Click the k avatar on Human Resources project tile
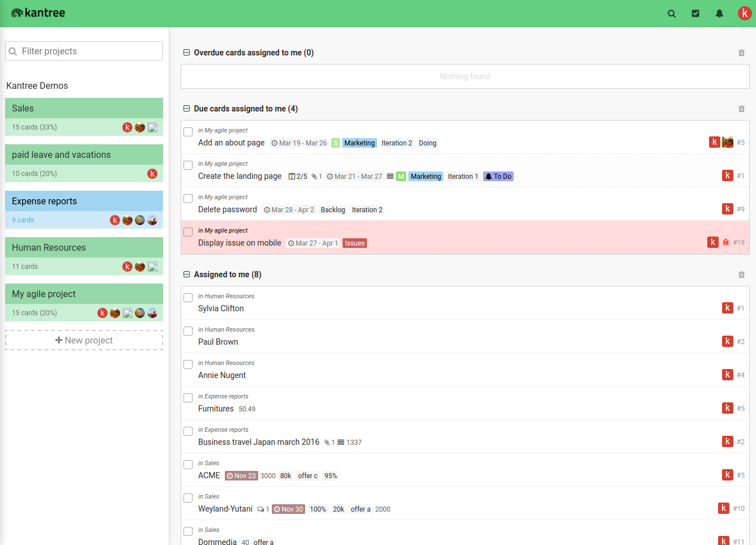The height and width of the screenshot is (545, 756). [127, 267]
